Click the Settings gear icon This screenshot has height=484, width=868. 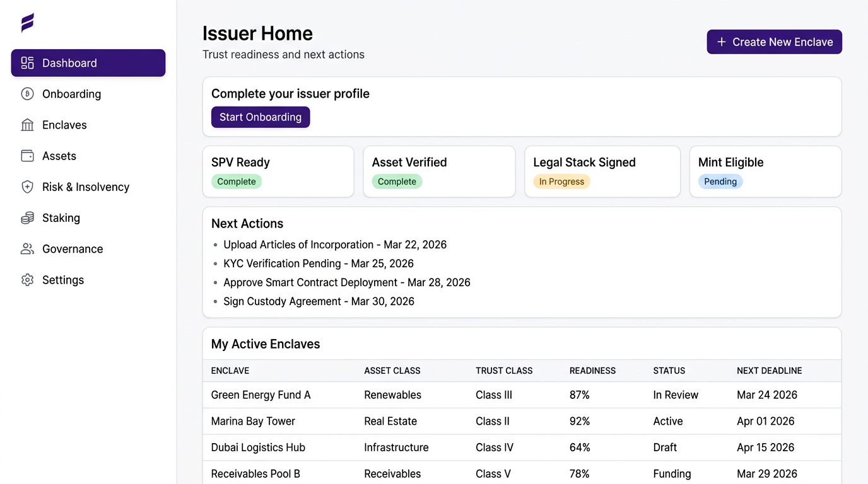27,280
